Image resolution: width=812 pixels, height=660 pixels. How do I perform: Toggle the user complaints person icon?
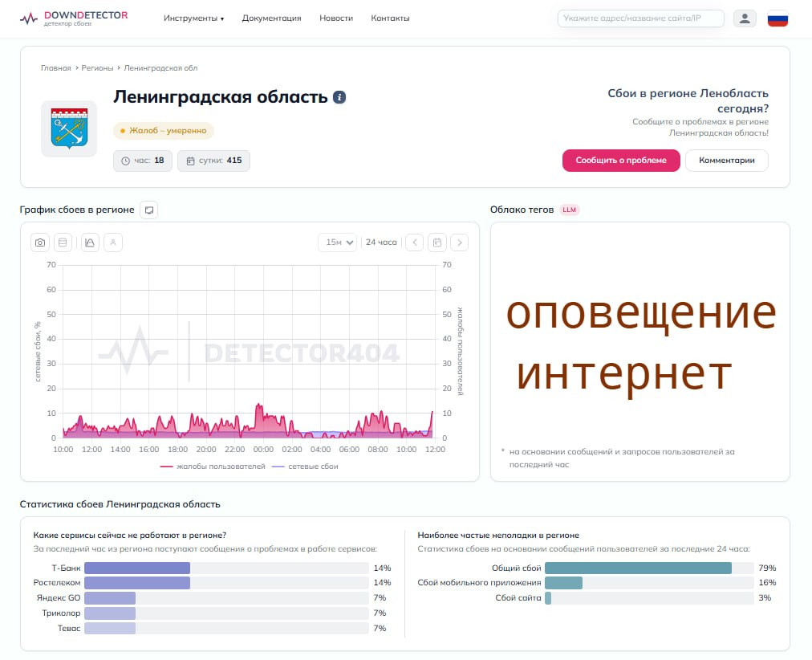113,242
